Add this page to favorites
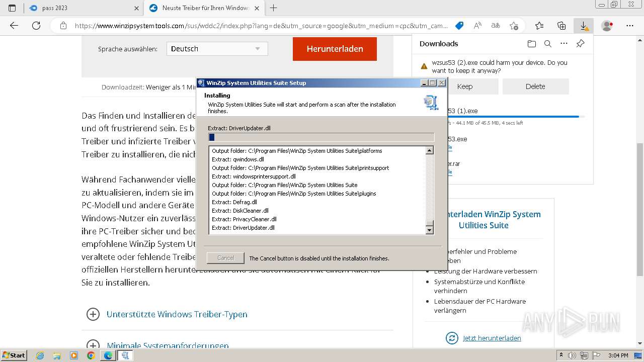Screen dimensions: 644x362 click(514, 26)
